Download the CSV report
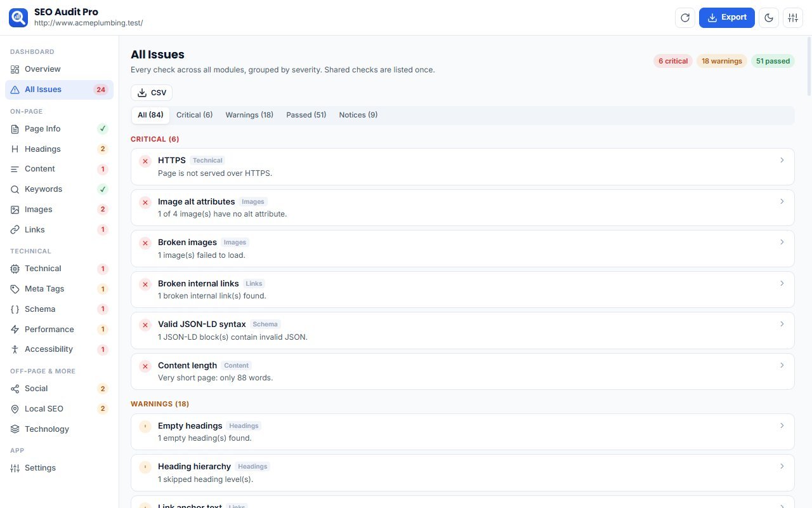The width and height of the screenshot is (812, 508). tap(152, 93)
